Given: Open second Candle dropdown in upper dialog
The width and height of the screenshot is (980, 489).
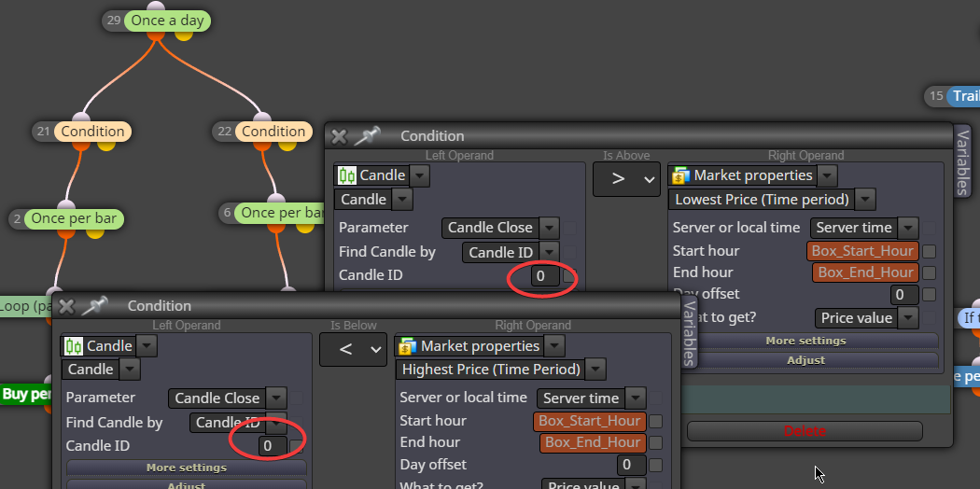Looking at the screenshot, I should [402, 200].
